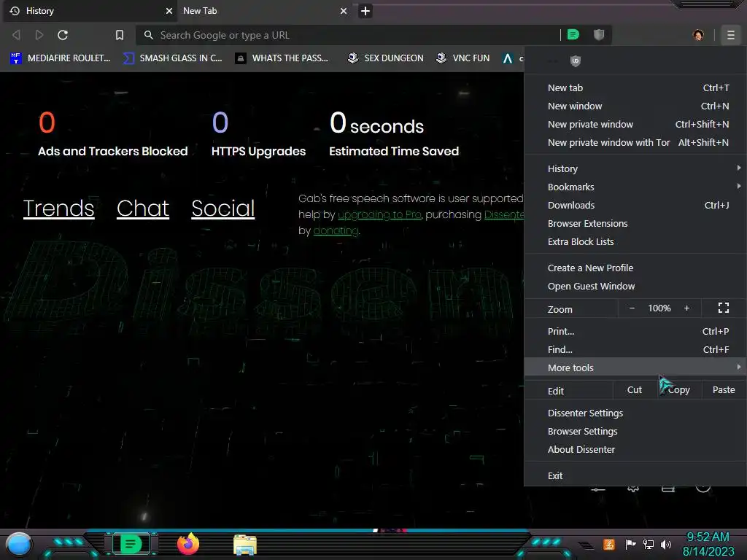The width and height of the screenshot is (747, 560).
Task: Select Open Guest Window
Action: [x=635, y=286]
